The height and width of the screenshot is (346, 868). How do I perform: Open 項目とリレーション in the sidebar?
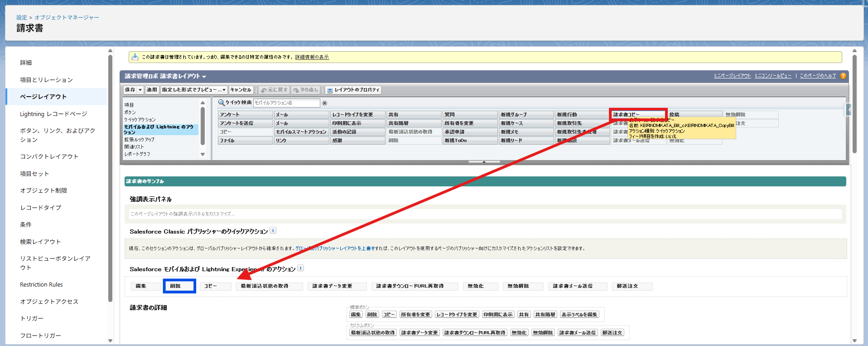coord(46,80)
